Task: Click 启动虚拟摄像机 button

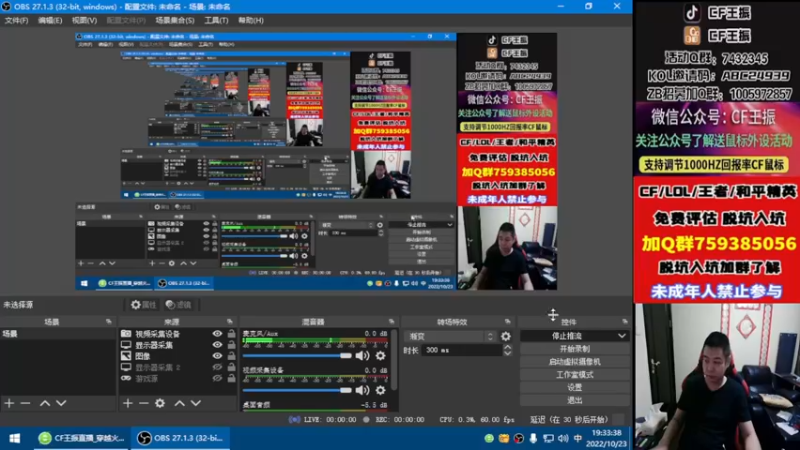Action: [574, 362]
